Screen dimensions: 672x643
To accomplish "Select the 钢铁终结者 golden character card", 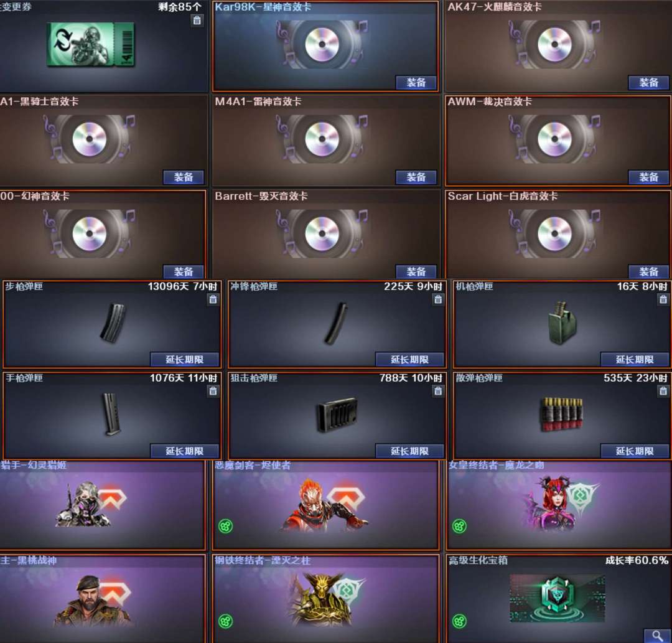I will 325,599.
